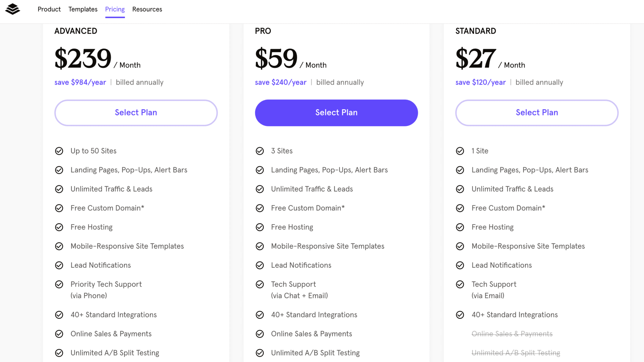Click checkmark icon next to 3 Sites
Image resolution: width=644 pixels, height=362 pixels.
point(260,151)
